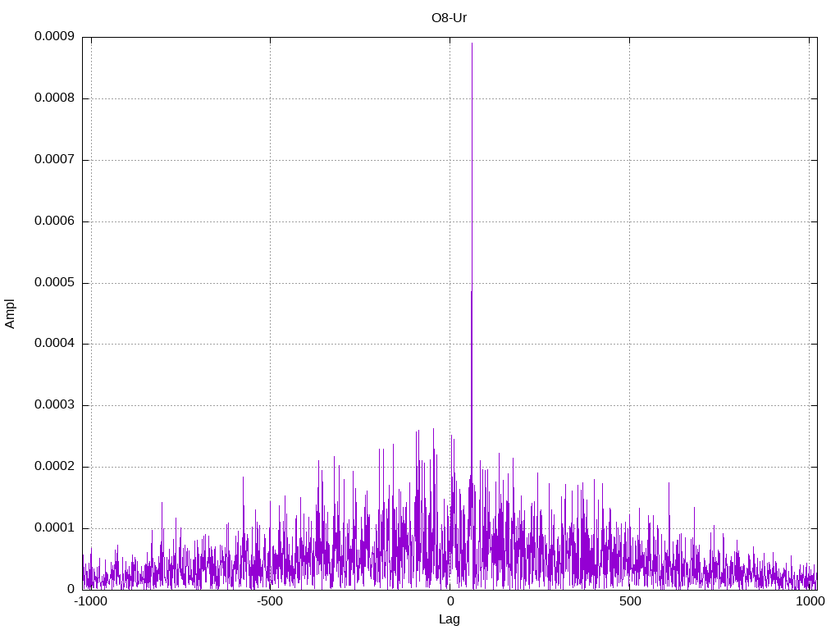
Task: Click the 0.0009 y-axis tick label
Action: pyautogui.click(x=55, y=36)
